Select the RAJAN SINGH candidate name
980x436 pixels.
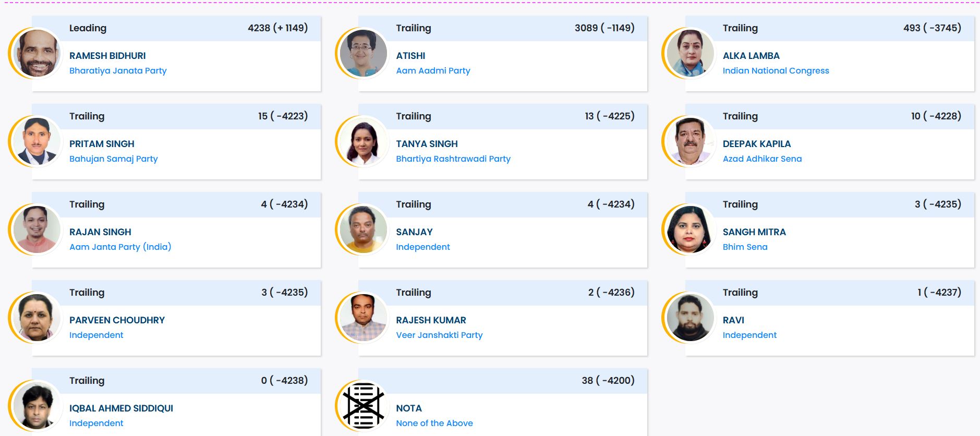(x=100, y=232)
